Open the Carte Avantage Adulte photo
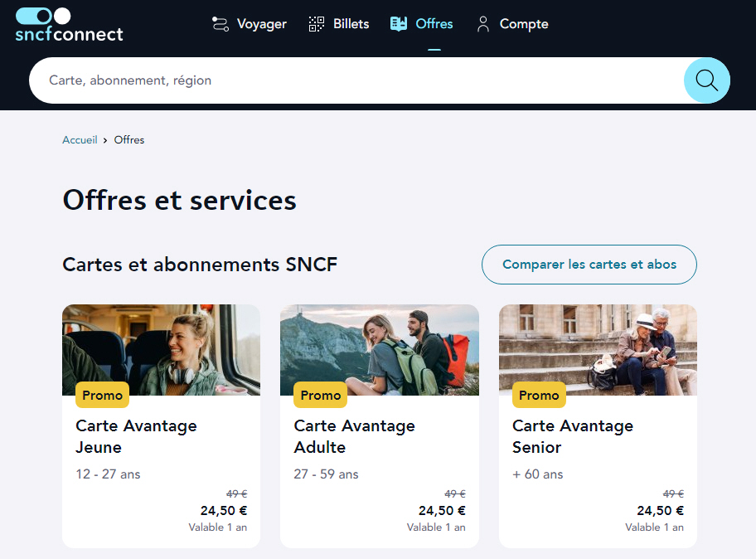 pyautogui.click(x=379, y=348)
